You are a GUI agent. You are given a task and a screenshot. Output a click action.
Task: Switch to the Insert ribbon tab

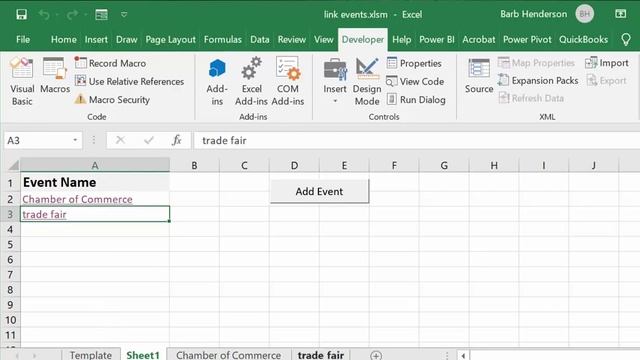[96, 40]
